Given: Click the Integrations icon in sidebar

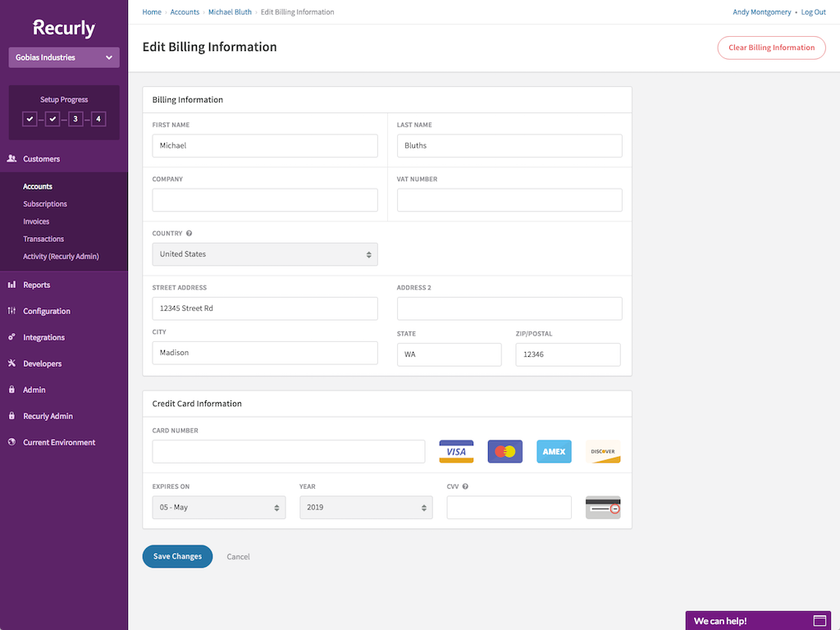Looking at the screenshot, I should click(11, 337).
